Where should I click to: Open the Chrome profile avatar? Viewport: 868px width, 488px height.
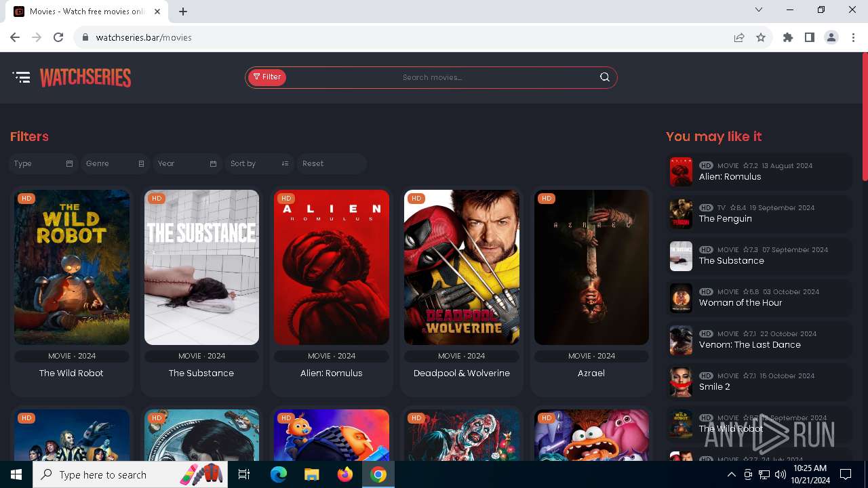point(831,38)
